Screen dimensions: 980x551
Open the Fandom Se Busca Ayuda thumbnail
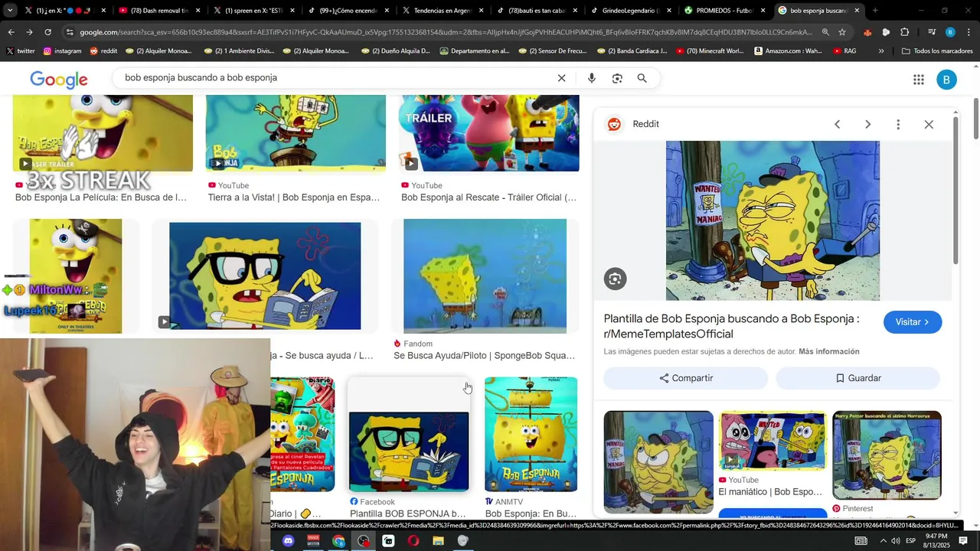click(485, 276)
